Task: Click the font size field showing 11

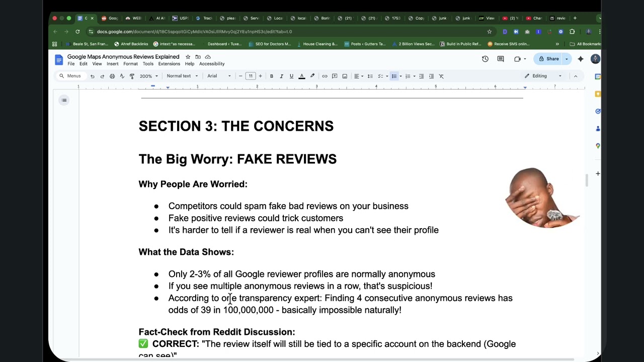Action: [250, 76]
